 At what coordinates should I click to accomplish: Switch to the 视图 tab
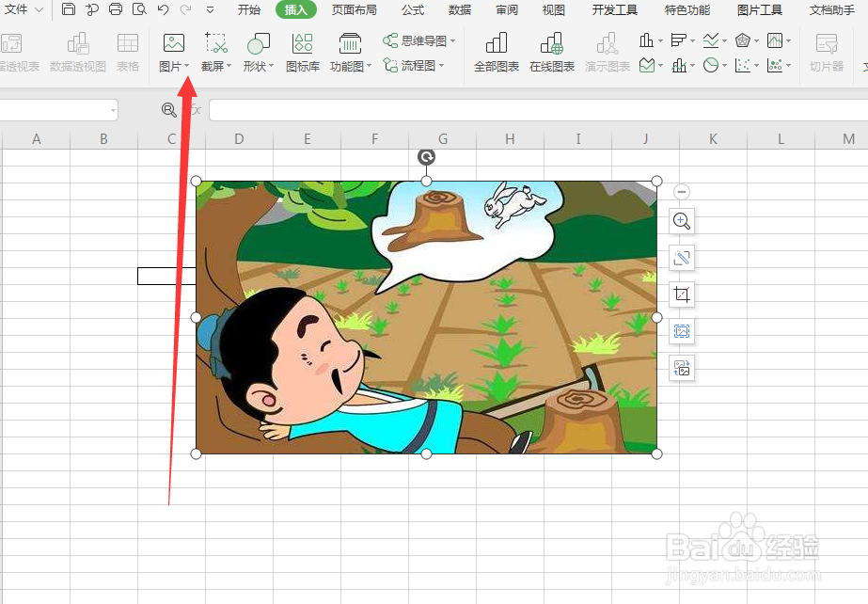coord(554,10)
